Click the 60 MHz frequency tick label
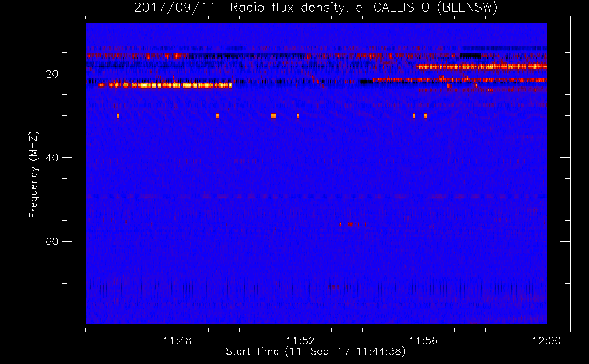The width and height of the screenshot is (589, 364). pyautogui.click(x=52, y=241)
